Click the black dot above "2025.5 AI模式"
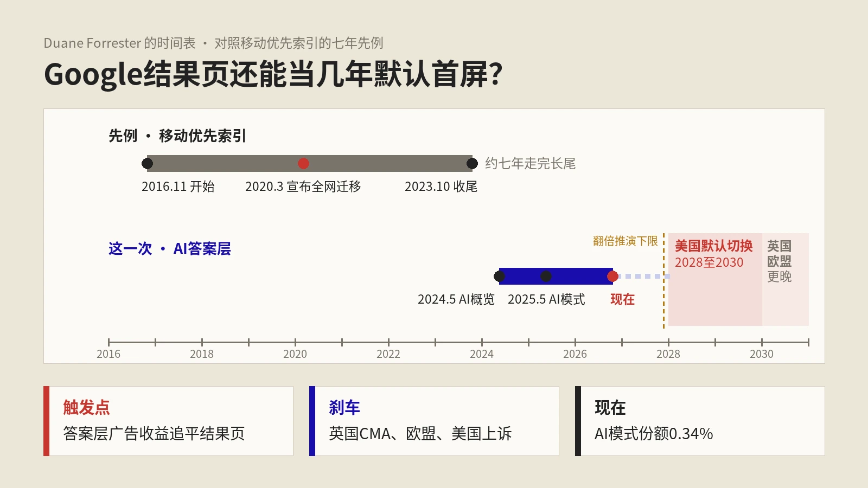The width and height of the screenshot is (868, 488). pyautogui.click(x=546, y=277)
